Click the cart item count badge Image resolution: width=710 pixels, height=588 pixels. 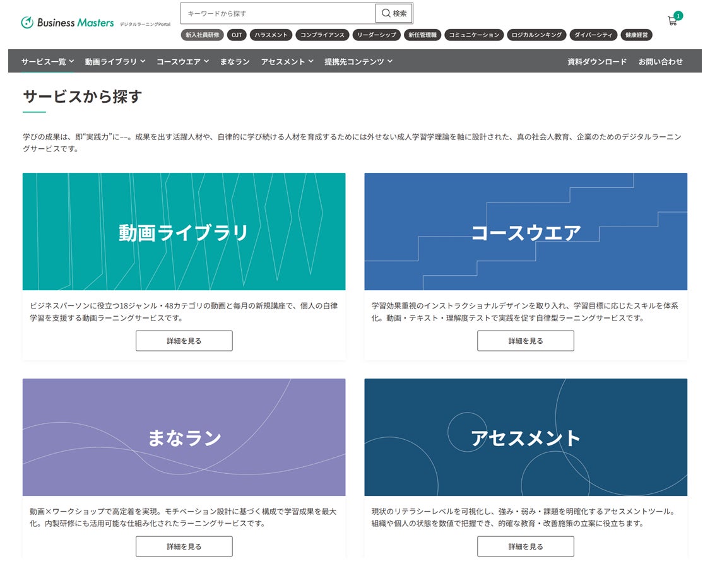678,16
